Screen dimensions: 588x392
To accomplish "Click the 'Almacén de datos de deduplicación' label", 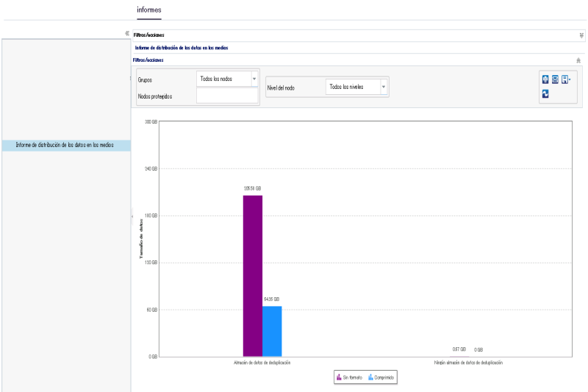I will coord(262,363).
